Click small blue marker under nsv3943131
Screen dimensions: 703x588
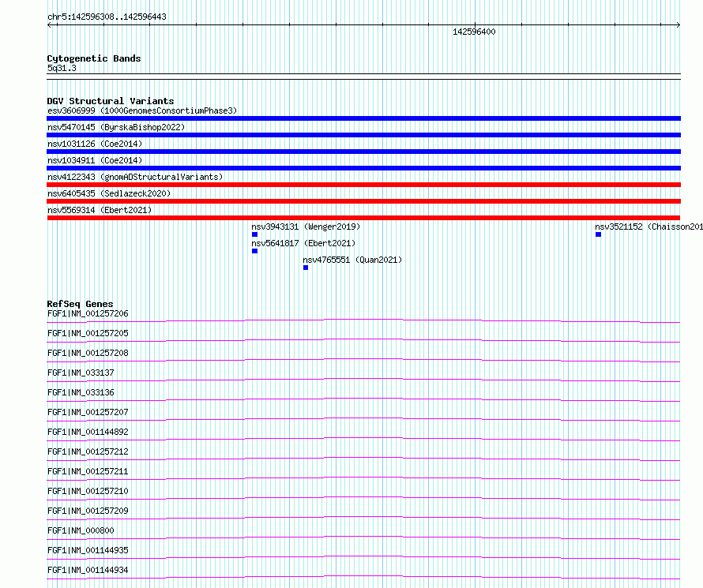point(254,234)
